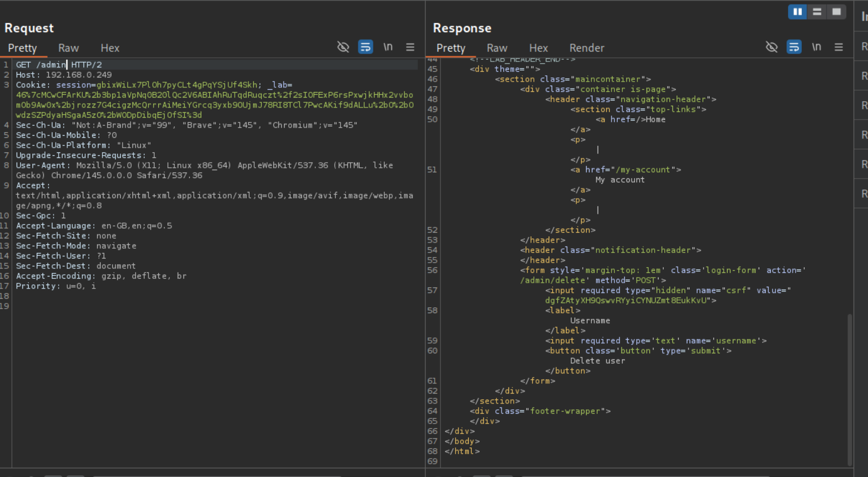Show non-printable characters in Response panel
Image resolution: width=868 pixels, height=477 pixels.
[x=816, y=47]
